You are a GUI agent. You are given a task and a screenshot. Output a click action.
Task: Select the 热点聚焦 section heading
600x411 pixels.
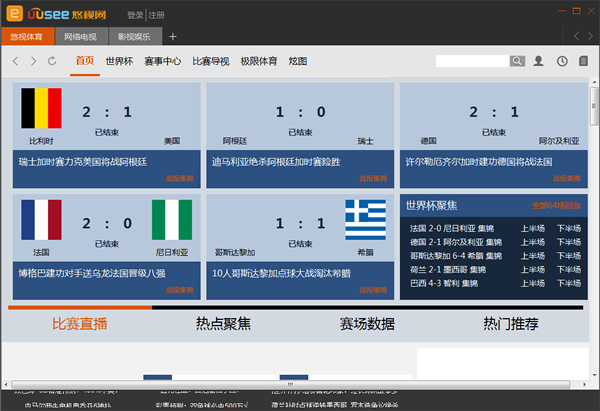point(223,324)
